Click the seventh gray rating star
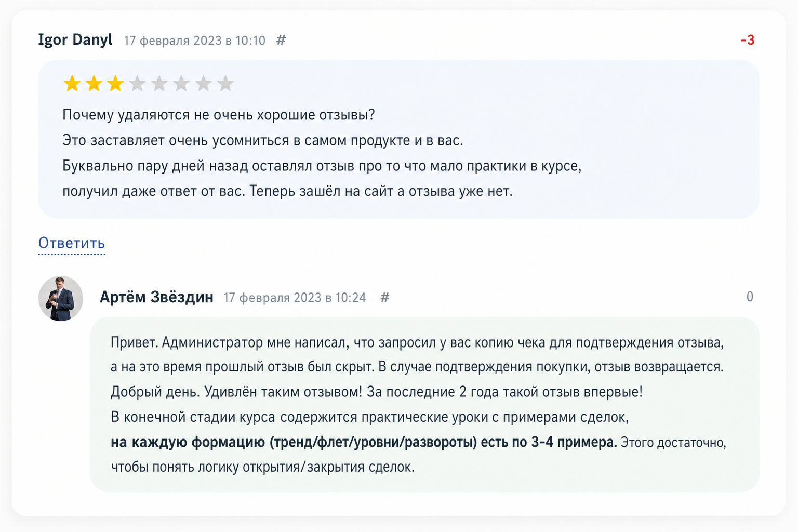The image size is (798, 532). click(x=203, y=84)
